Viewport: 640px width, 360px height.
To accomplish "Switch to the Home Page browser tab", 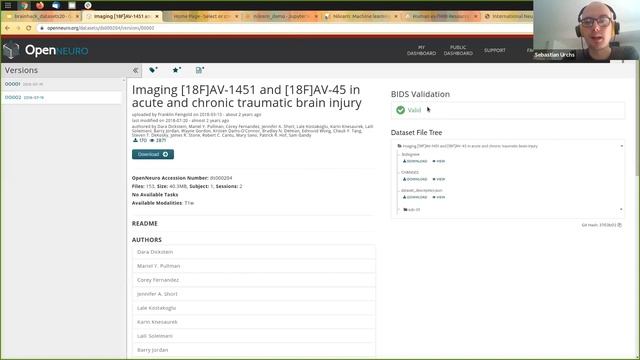I will coord(202,16).
